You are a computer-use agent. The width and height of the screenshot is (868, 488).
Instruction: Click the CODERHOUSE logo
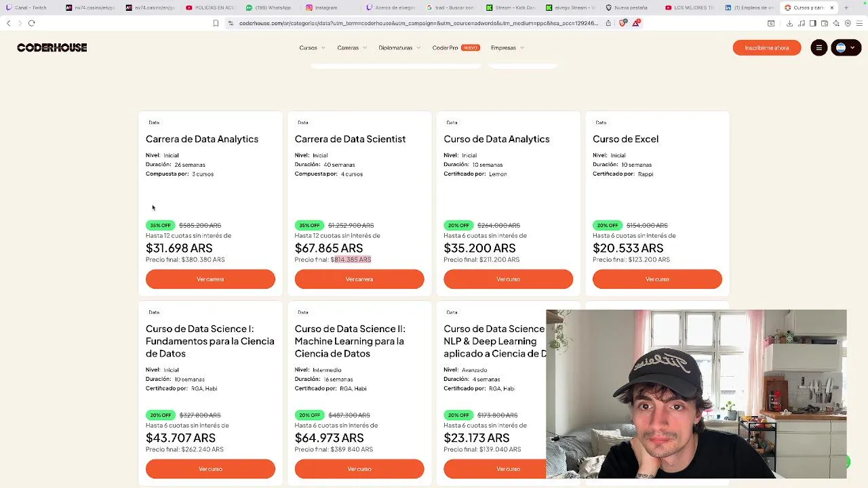click(52, 47)
